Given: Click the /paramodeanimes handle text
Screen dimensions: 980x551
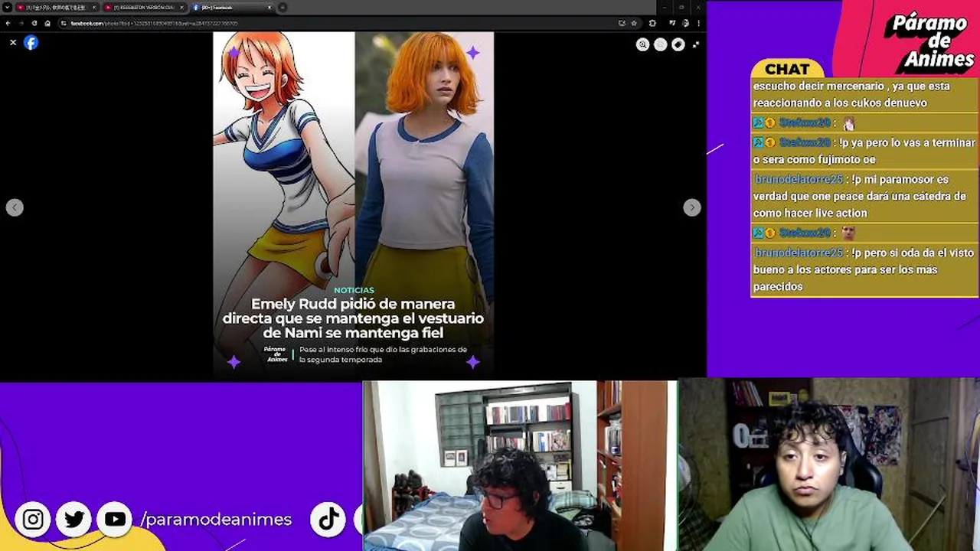Looking at the screenshot, I should point(216,520).
